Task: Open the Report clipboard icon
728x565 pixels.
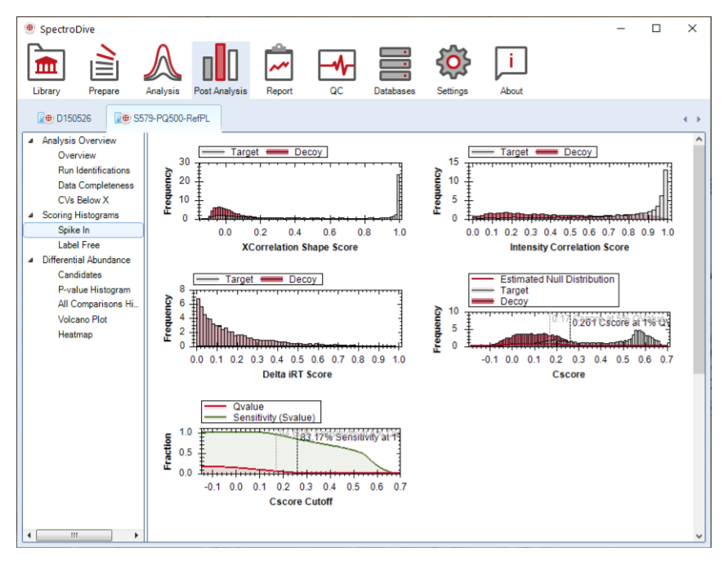Action: coord(279,63)
